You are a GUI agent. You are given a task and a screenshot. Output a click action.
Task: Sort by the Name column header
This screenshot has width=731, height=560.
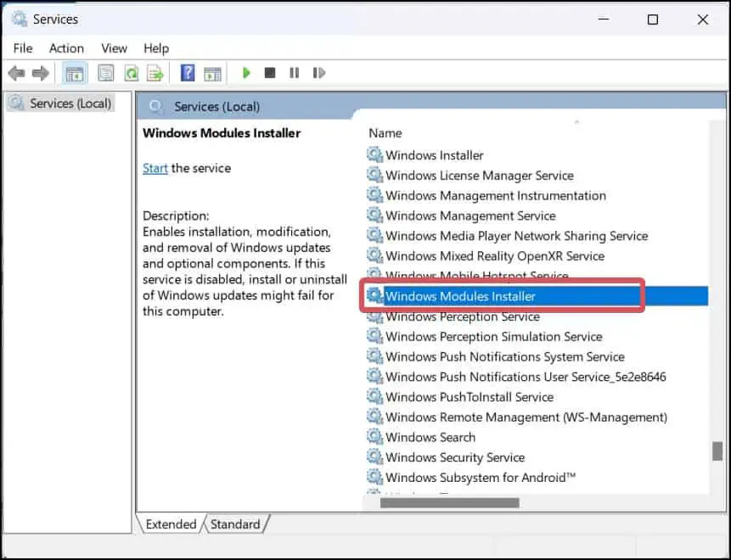point(385,133)
